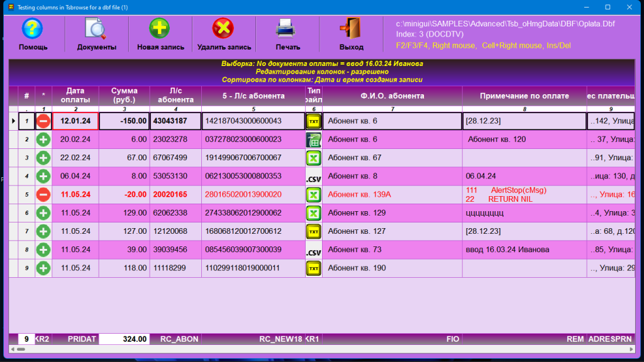Sort by Дата оплаты column header
Image resolution: width=644 pixels, height=362 pixels.
pos(75,96)
